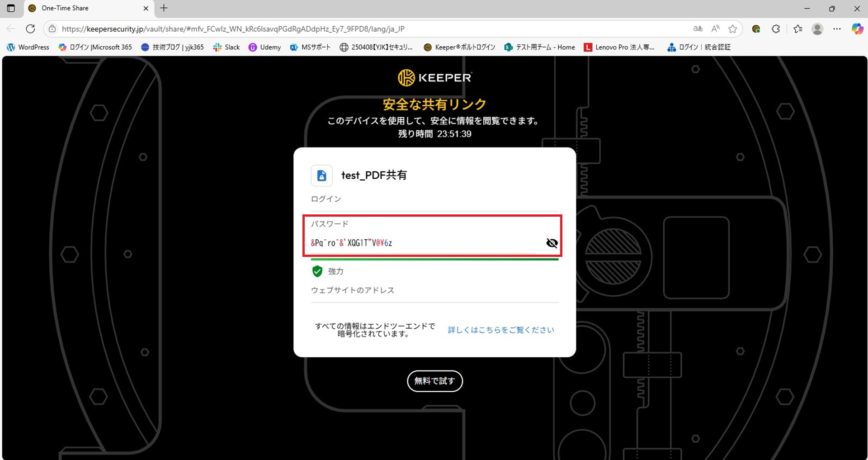The height and width of the screenshot is (460, 868).
Task: Click the 無料で試す button
Action: [434, 381]
